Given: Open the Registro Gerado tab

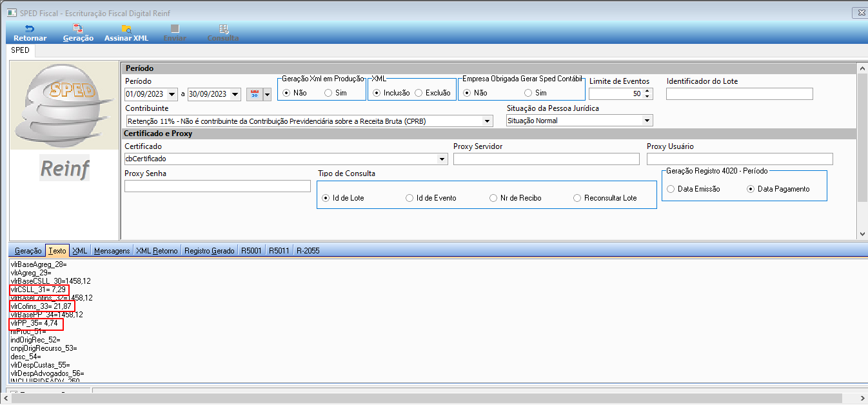Looking at the screenshot, I should [x=210, y=250].
